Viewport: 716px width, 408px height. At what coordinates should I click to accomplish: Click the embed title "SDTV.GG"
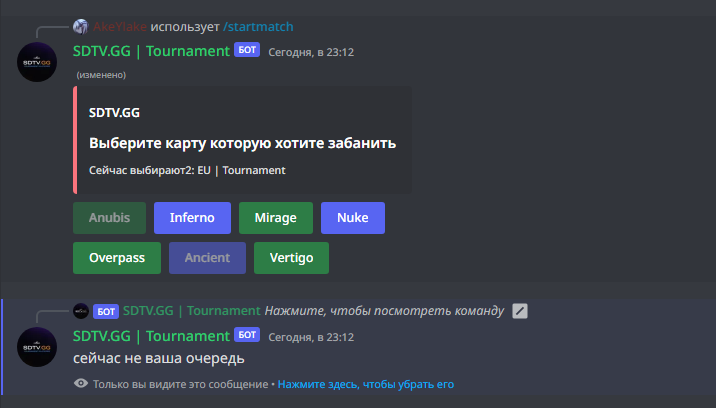[x=114, y=113]
